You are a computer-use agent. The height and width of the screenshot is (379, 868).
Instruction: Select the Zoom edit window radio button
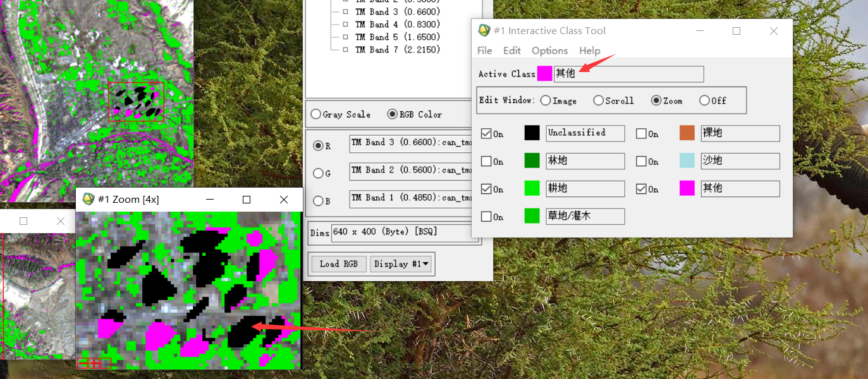pos(656,100)
